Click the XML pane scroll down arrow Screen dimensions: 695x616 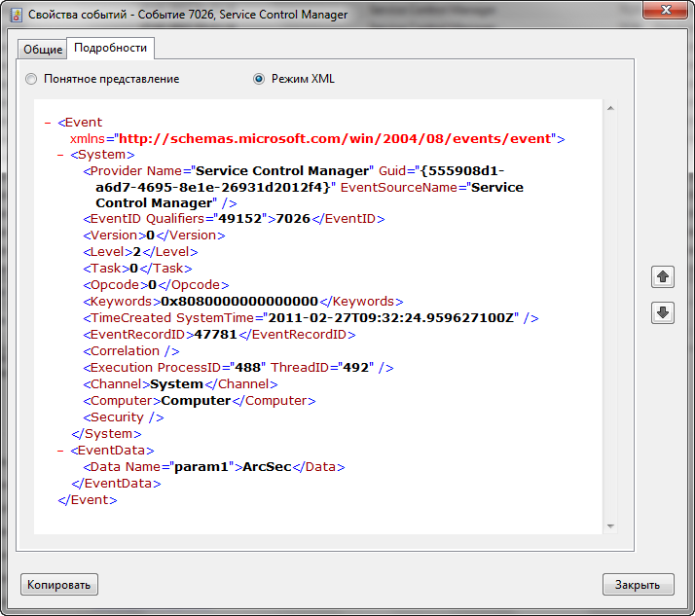610,525
